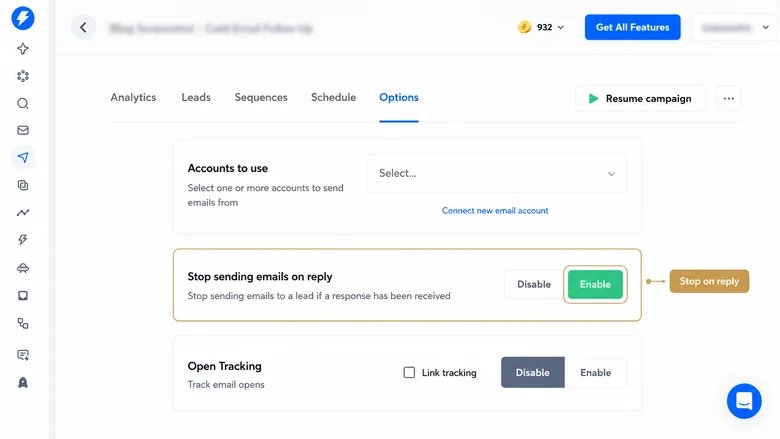Disable Stop sending emails on reply
Viewport: 780px width, 439px height.
[x=534, y=284]
